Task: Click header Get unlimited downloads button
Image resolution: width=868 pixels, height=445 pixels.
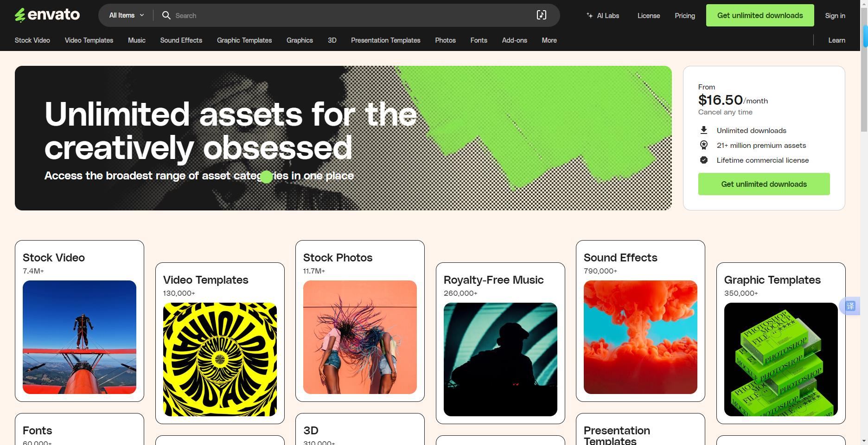Action: point(760,15)
